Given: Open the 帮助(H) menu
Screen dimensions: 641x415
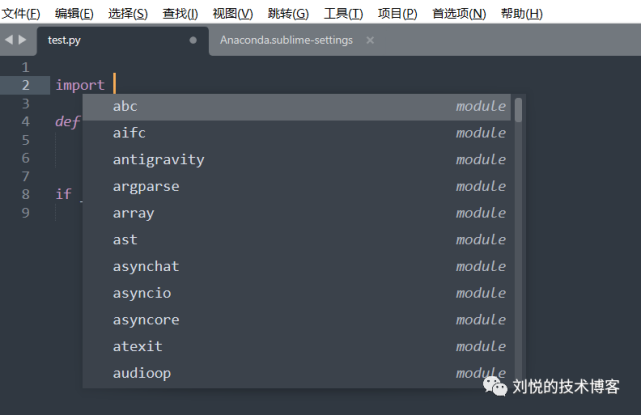Looking at the screenshot, I should click(x=522, y=13).
